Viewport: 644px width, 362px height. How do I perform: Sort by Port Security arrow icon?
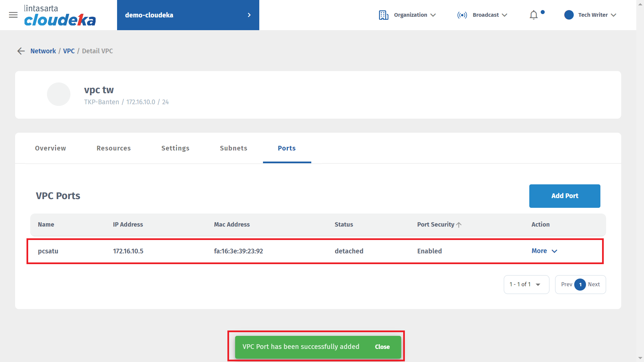point(459,225)
